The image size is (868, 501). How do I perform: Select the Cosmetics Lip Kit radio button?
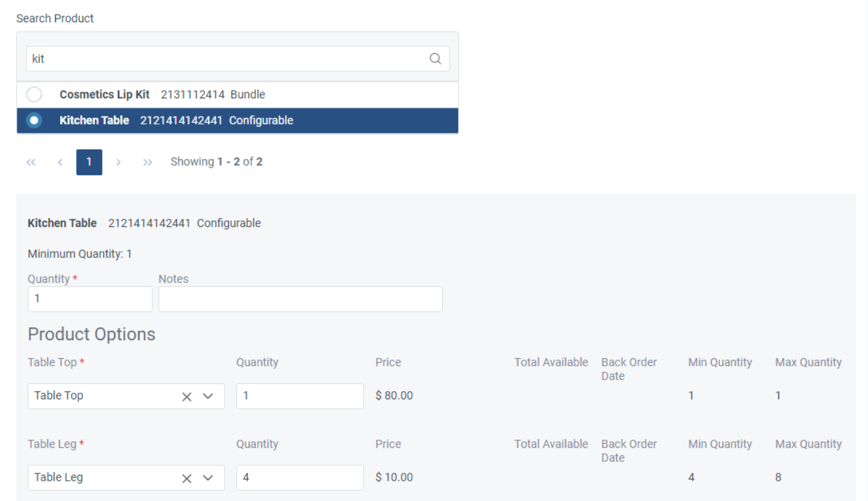pyautogui.click(x=34, y=94)
